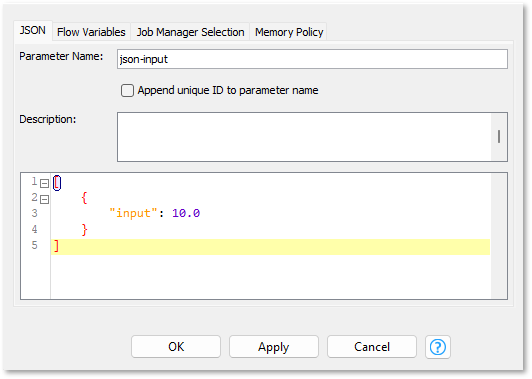Click the Description label
Viewport: 532px width, 379px height.
tap(48, 119)
